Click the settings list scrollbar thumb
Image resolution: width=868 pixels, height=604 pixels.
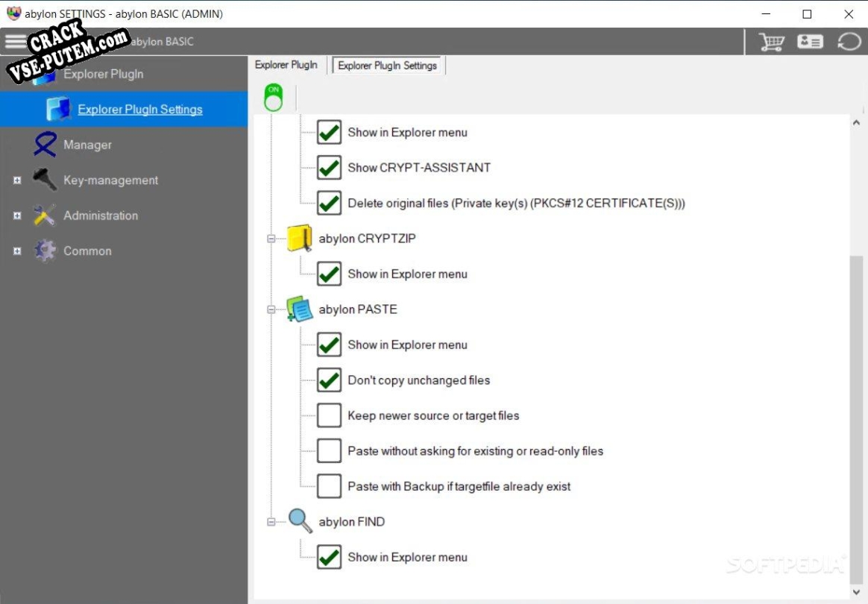click(856, 418)
